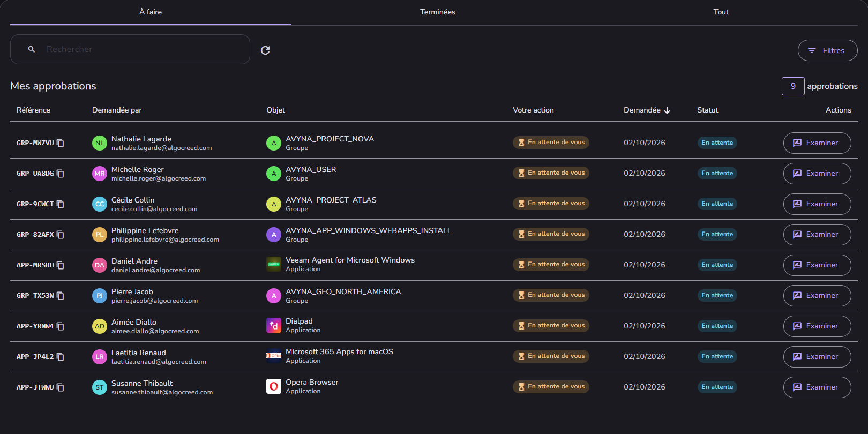Select the email pierre.jacob@algocreed.com

click(x=155, y=301)
